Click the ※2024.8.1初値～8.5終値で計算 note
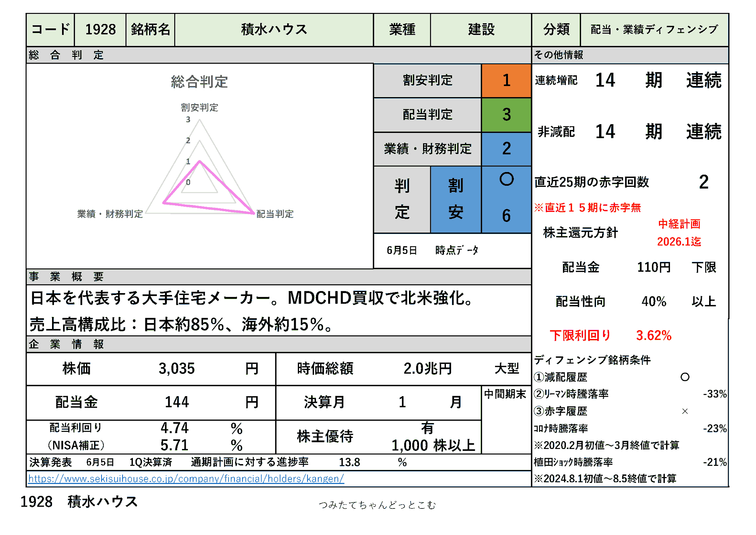The width and height of the screenshot is (756, 535). pyautogui.click(x=605, y=479)
